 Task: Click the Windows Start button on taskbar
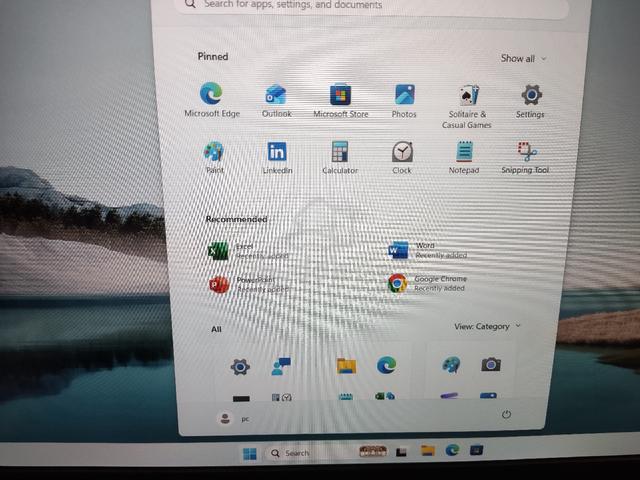249,453
